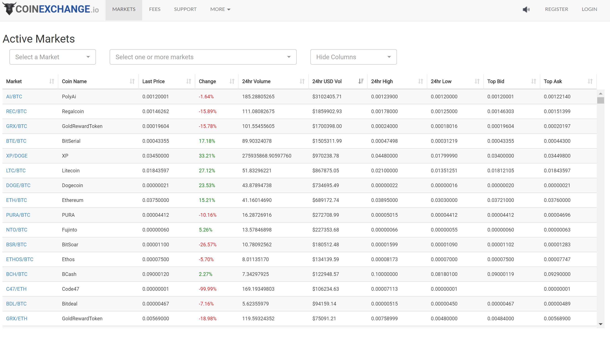Open the ETH/BTC market link
610x364 pixels.
coord(16,200)
